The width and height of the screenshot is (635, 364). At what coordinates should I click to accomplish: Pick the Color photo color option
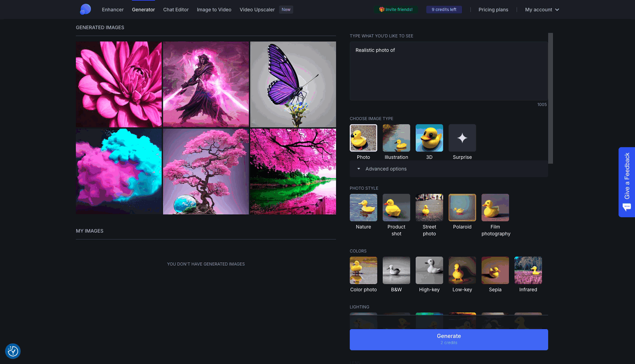pyautogui.click(x=363, y=271)
